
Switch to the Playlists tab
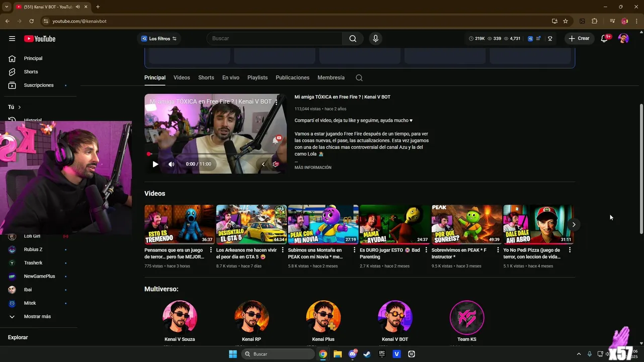(258, 78)
